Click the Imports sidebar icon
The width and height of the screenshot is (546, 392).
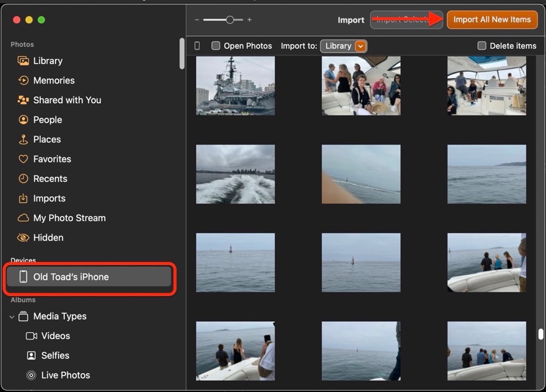[x=23, y=198]
